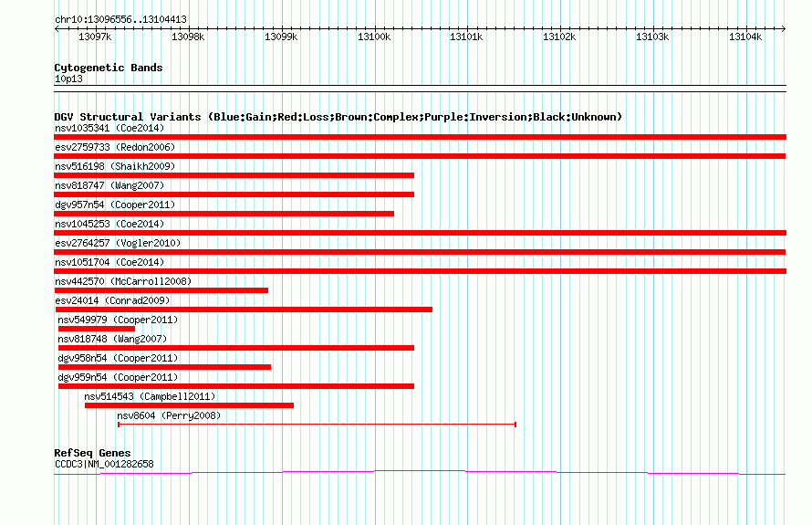
Task: Open dgv959n54 (Cooper2011) variant label
Action: click(x=118, y=377)
